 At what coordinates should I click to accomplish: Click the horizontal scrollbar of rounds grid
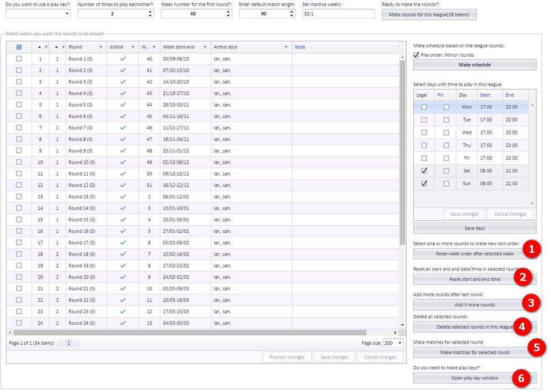[x=190, y=333]
